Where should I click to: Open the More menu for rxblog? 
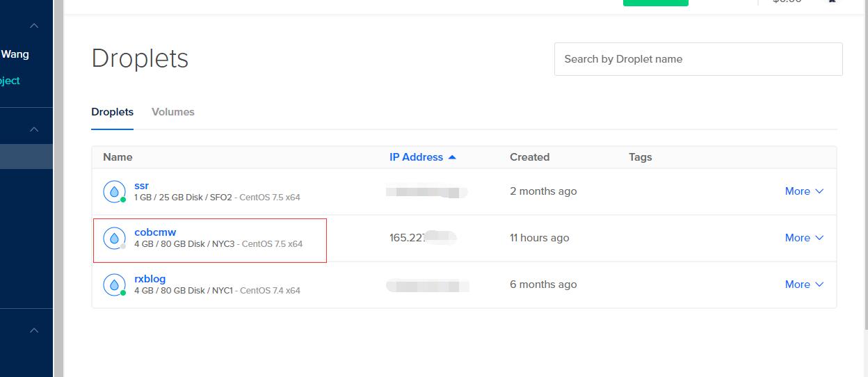(804, 284)
